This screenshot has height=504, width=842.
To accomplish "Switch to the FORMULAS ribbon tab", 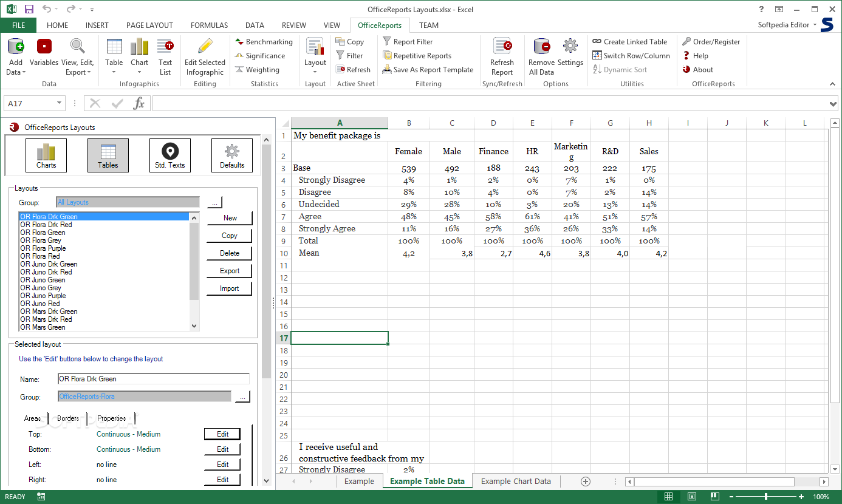I will point(210,26).
